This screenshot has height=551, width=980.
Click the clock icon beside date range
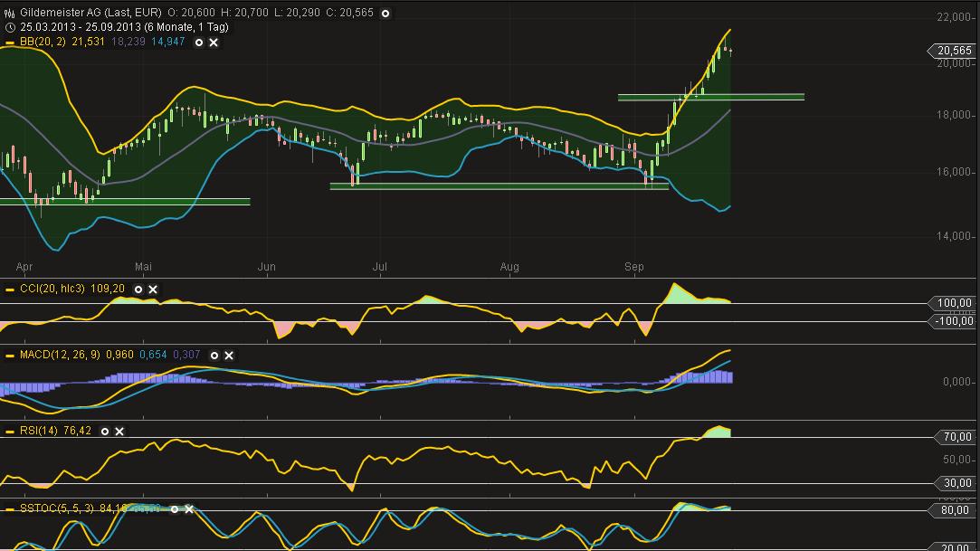pyautogui.click(x=9, y=27)
